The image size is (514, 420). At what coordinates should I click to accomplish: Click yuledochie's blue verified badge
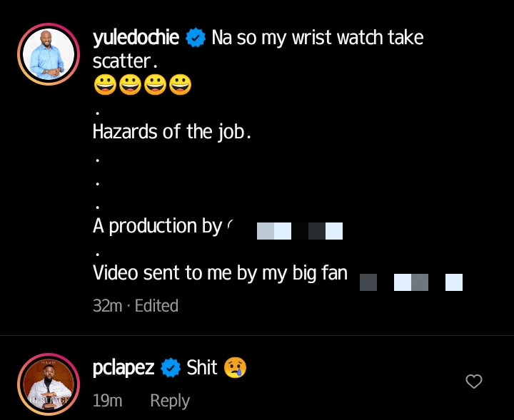tap(195, 38)
